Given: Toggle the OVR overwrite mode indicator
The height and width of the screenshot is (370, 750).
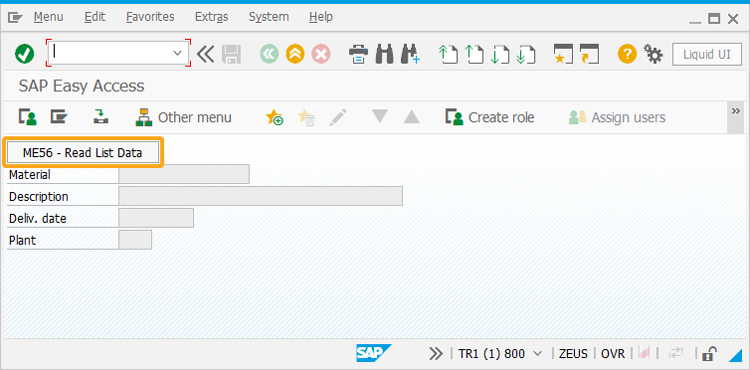Looking at the screenshot, I should [x=613, y=354].
